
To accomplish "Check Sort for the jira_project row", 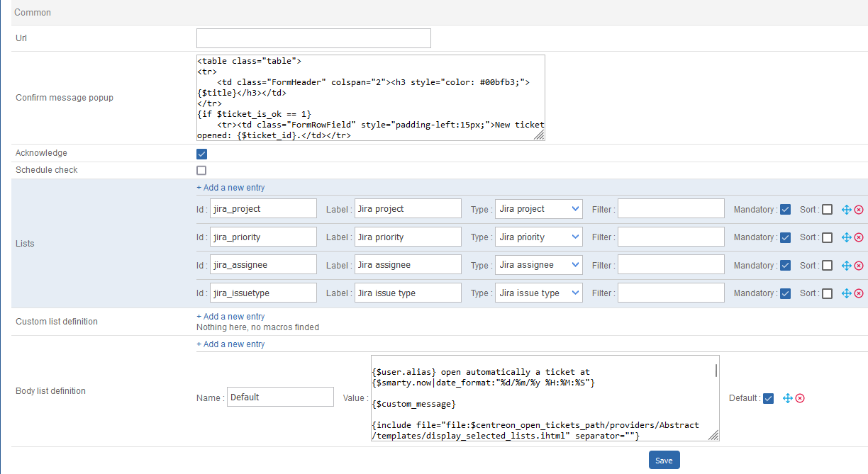I will click(x=827, y=209).
